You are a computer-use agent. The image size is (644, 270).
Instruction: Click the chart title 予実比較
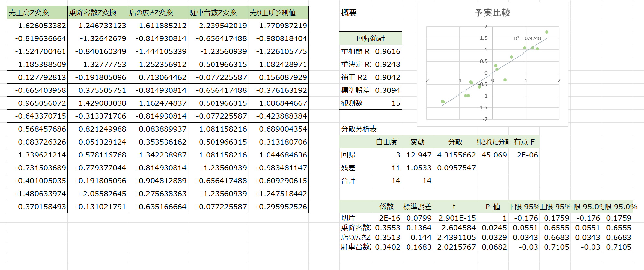[x=492, y=13]
